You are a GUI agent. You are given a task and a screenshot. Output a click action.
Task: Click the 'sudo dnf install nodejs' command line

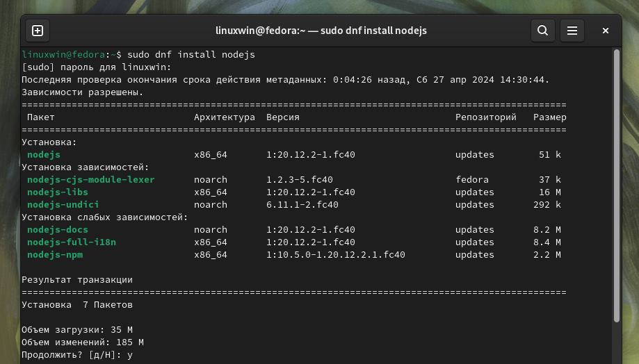[x=191, y=55]
